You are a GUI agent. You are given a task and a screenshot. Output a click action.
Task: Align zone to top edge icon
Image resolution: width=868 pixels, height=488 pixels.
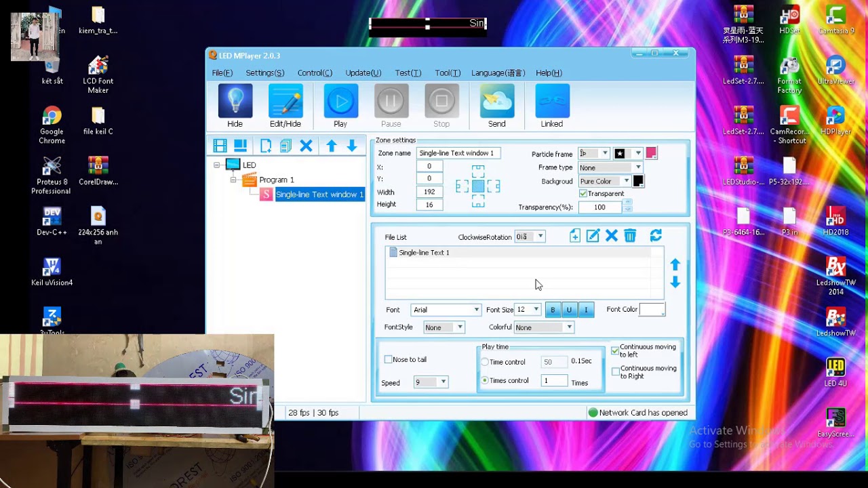click(478, 171)
